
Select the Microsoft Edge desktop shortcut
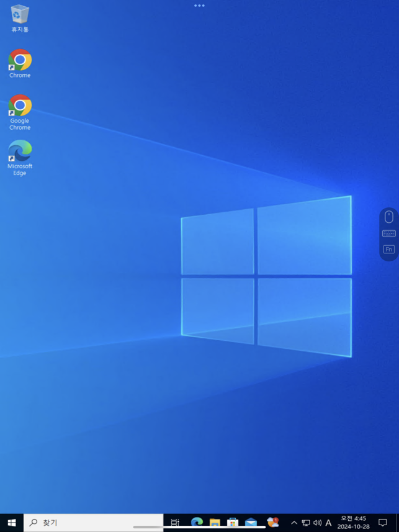[x=20, y=158]
